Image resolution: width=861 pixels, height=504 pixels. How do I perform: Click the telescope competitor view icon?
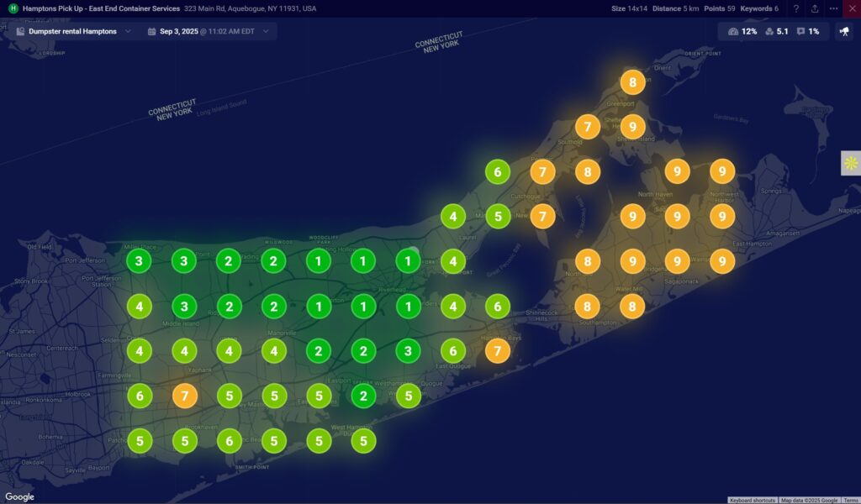pos(843,31)
